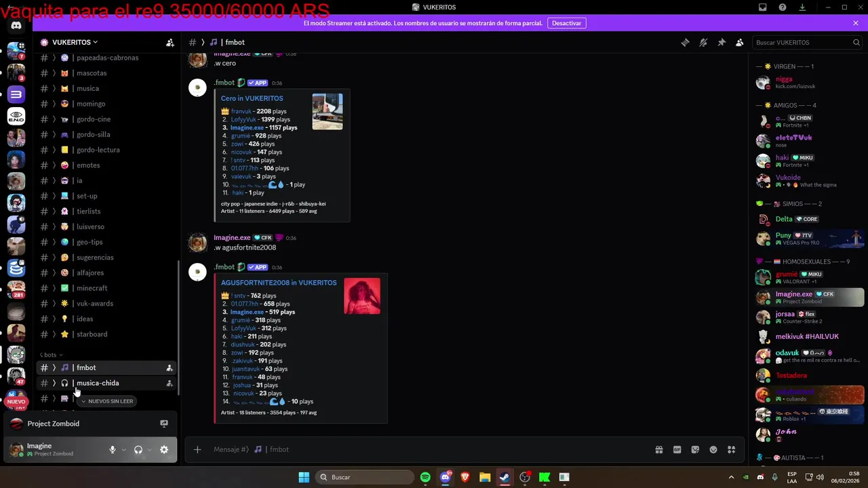Open the microphone input options arrow
This screenshot has height=488, width=868.
[123, 449]
